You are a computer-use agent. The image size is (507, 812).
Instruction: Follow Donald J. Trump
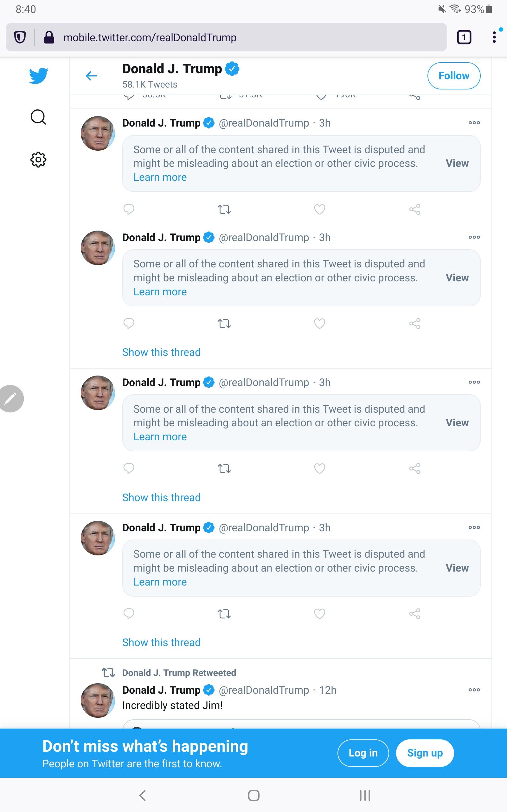tap(454, 76)
